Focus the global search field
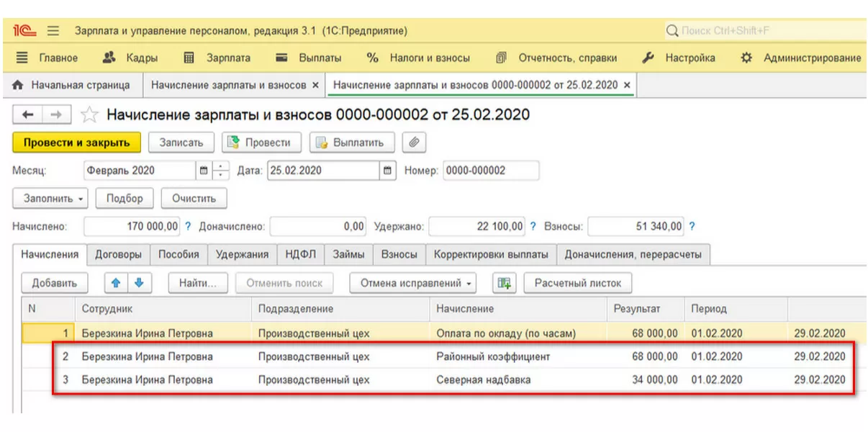This screenshot has height=432, width=868. [764, 31]
